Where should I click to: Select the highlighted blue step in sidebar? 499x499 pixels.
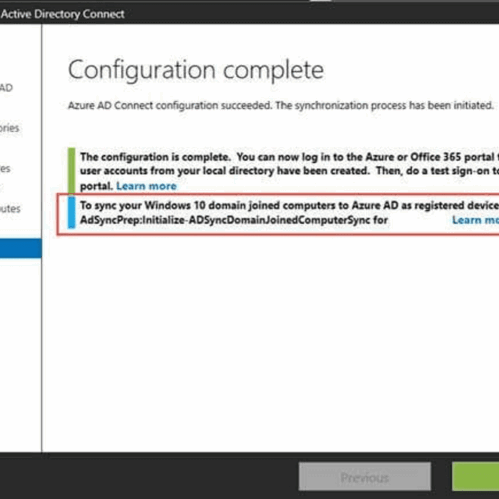[x=21, y=248]
